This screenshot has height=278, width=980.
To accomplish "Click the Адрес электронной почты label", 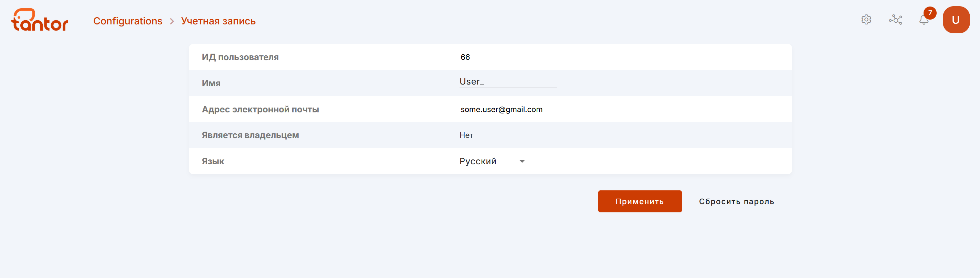I will click(260, 109).
